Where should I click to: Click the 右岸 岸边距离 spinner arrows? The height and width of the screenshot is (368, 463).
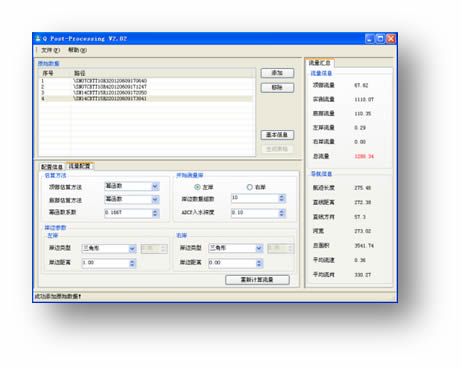259,263
